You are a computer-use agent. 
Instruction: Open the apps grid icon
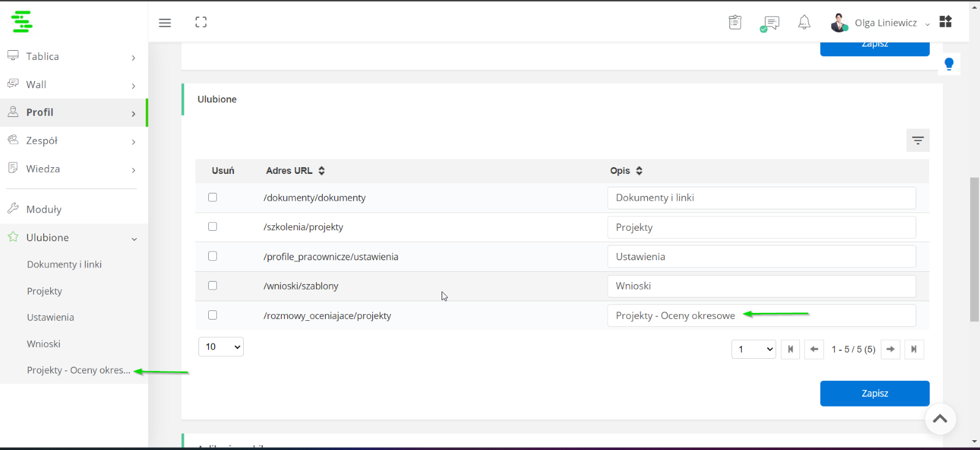pos(946,21)
